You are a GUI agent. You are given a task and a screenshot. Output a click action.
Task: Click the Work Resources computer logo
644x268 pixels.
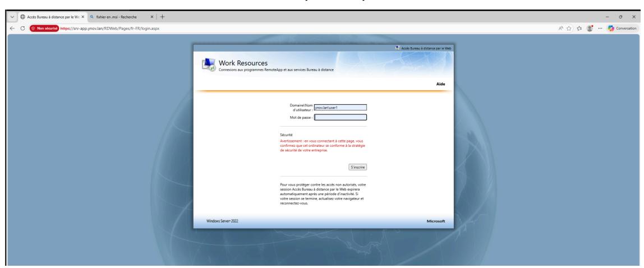(209, 64)
